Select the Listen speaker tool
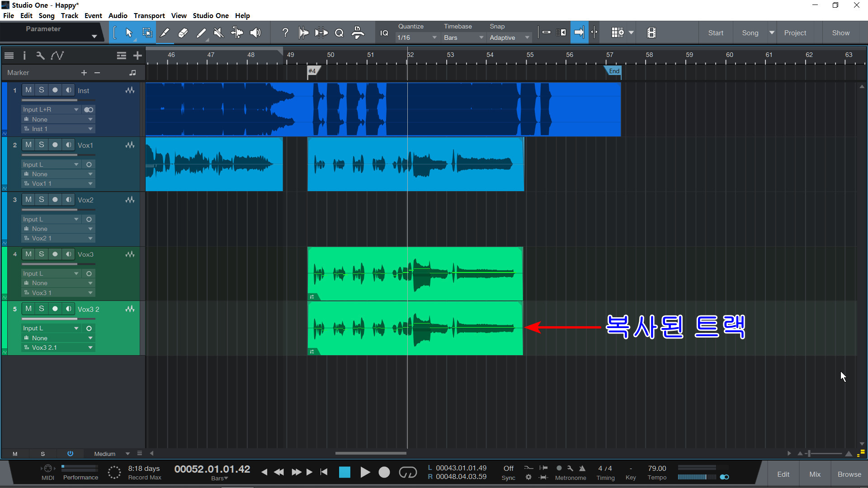868x488 pixels. 255,33
